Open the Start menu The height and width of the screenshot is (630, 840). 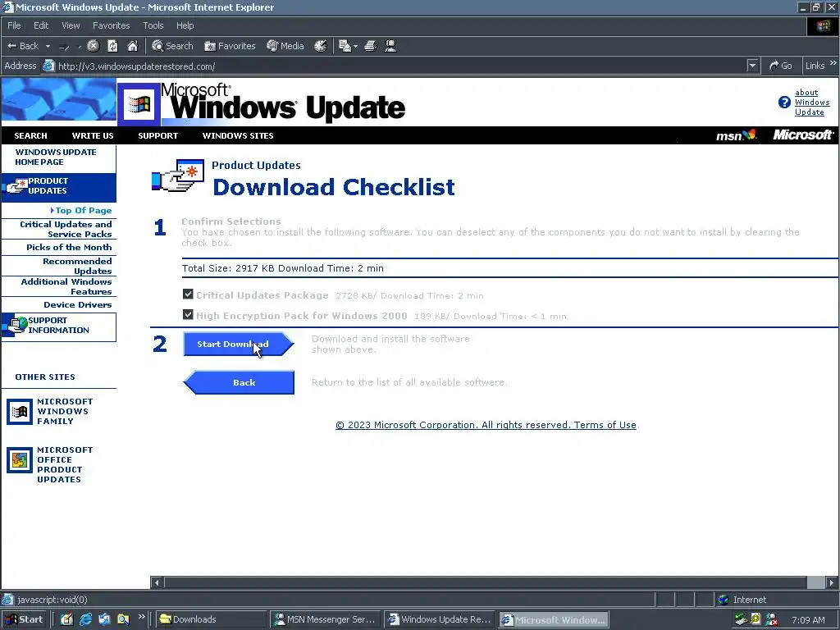[x=24, y=619]
